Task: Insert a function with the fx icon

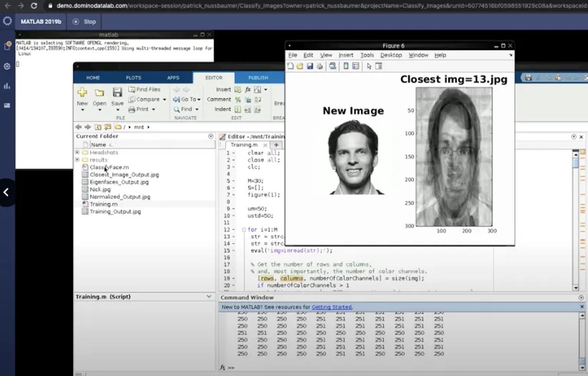Action: 248,89
